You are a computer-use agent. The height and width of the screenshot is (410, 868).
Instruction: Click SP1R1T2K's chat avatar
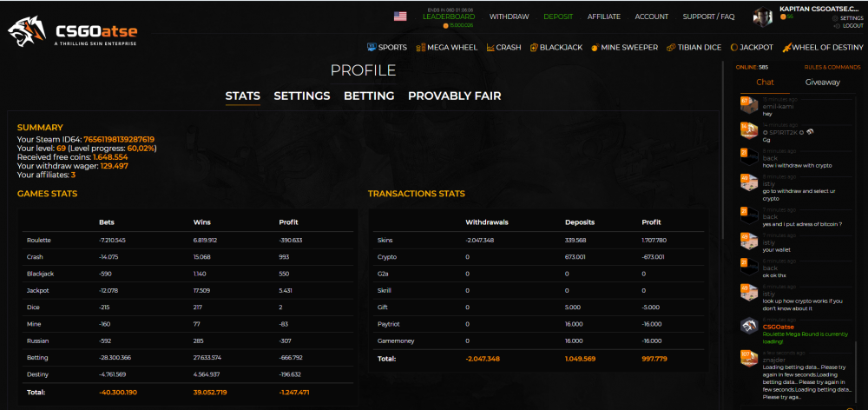(748, 130)
